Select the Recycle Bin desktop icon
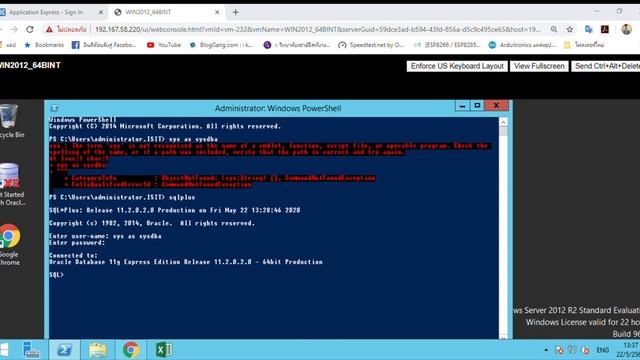Viewport: 640px width, 360px height. 10,121
